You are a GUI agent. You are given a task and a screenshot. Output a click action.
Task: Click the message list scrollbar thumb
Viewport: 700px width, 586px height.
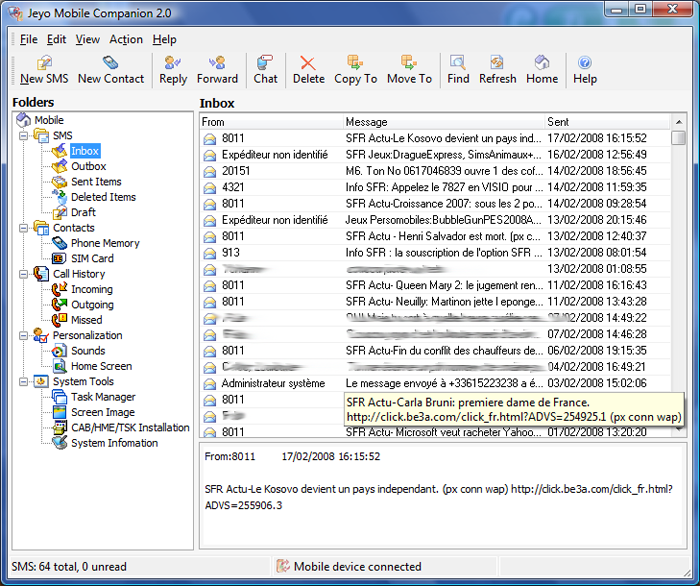(x=679, y=138)
